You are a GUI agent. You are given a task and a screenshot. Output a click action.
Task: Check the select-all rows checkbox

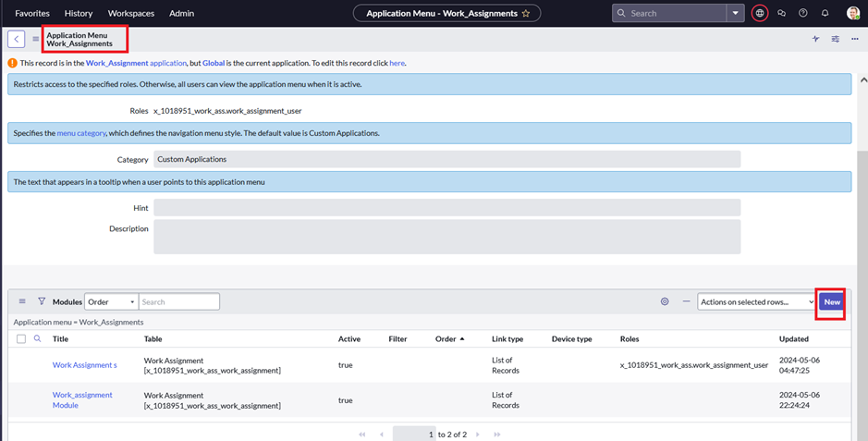point(21,339)
